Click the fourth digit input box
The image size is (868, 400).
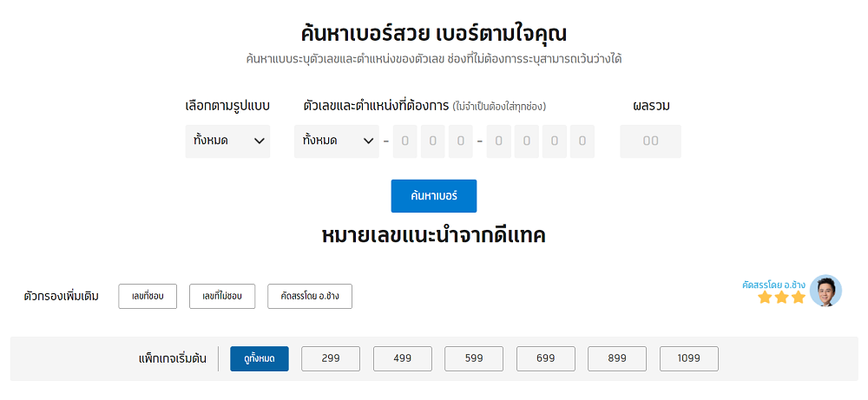(499, 141)
